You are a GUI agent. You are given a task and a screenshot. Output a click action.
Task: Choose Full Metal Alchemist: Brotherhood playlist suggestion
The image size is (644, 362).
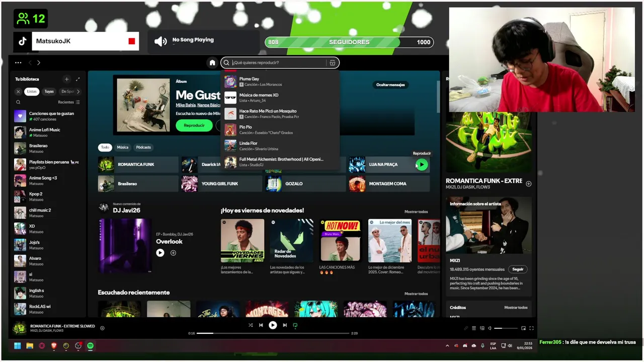(x=280, y=162)
